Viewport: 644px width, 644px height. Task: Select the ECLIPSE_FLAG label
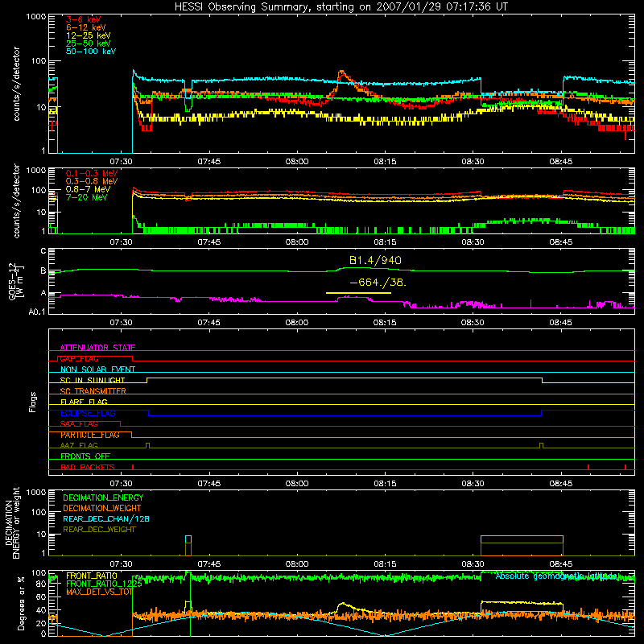click(88, 413)
